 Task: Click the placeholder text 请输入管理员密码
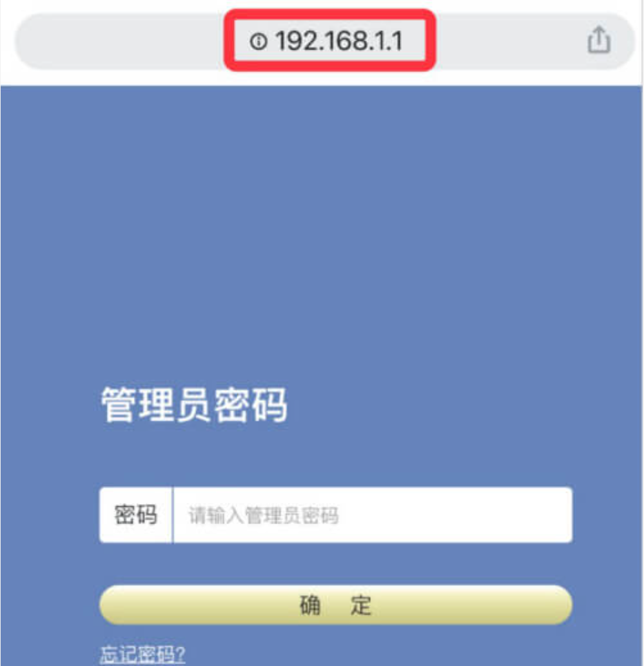coord(264,515)
